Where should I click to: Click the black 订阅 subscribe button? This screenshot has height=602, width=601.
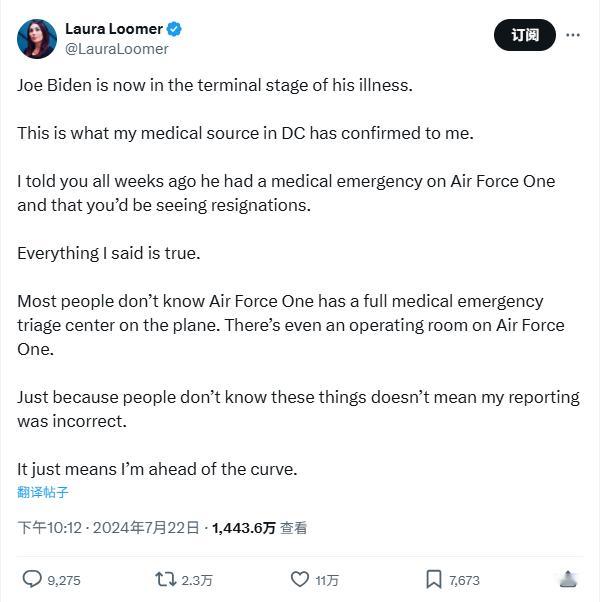(x=525, y=35)
